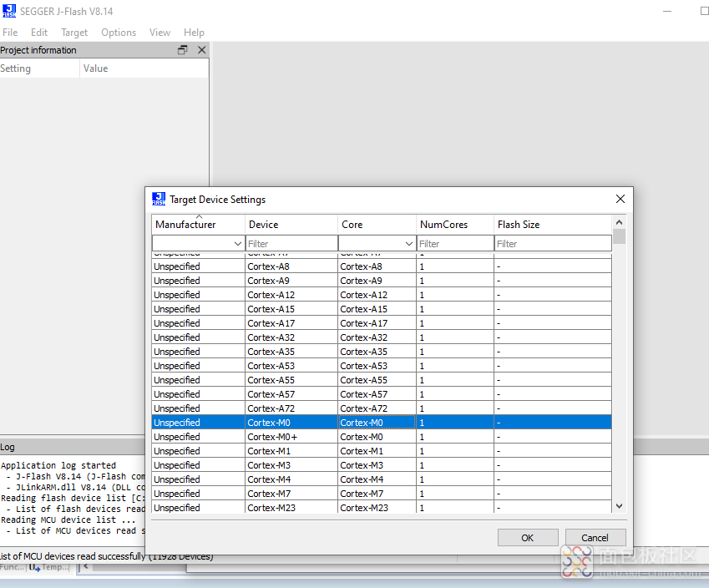Sort by the Device column header
709x588 pixels.
[291, 225]
